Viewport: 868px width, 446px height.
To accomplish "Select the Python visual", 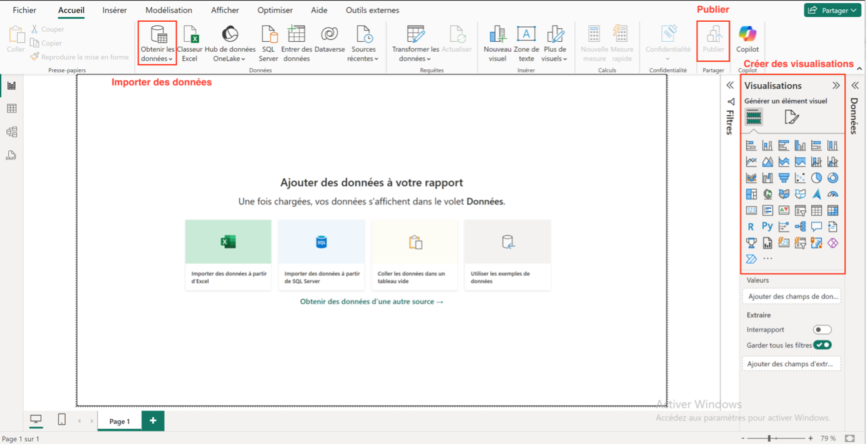I will point(767,226).
